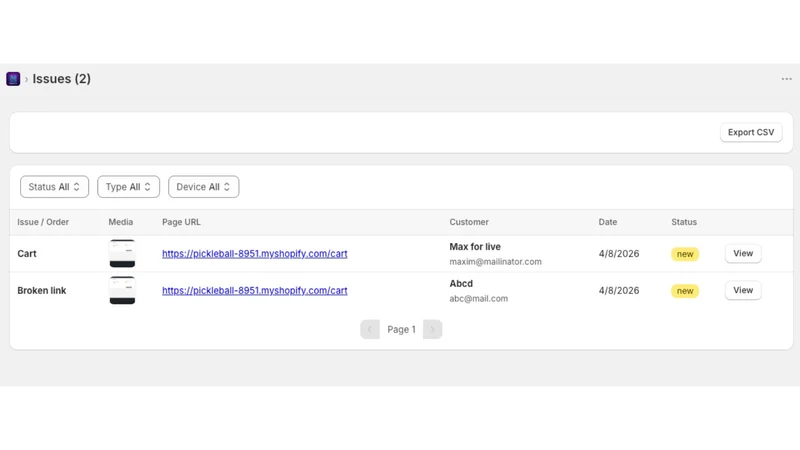The height and width of the screenshot is (450, 800).
Task: Click the new status badge for Cart
Action: pyautogui.click(x=685, y=254)
